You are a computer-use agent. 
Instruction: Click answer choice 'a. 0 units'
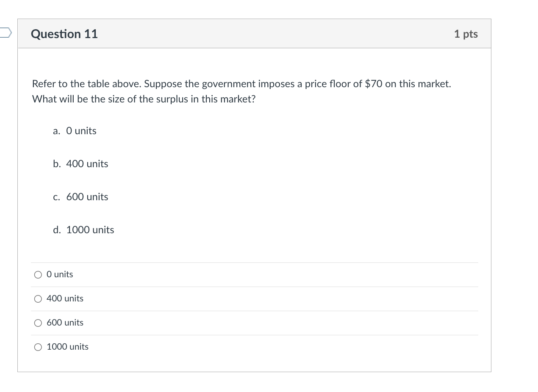pos(75,131)
